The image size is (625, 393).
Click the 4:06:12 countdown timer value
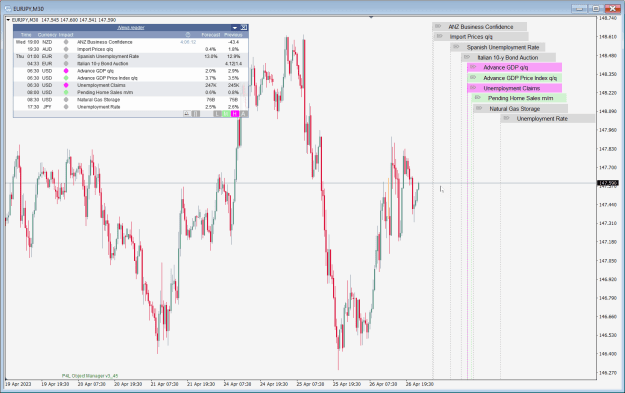point(188,42)
